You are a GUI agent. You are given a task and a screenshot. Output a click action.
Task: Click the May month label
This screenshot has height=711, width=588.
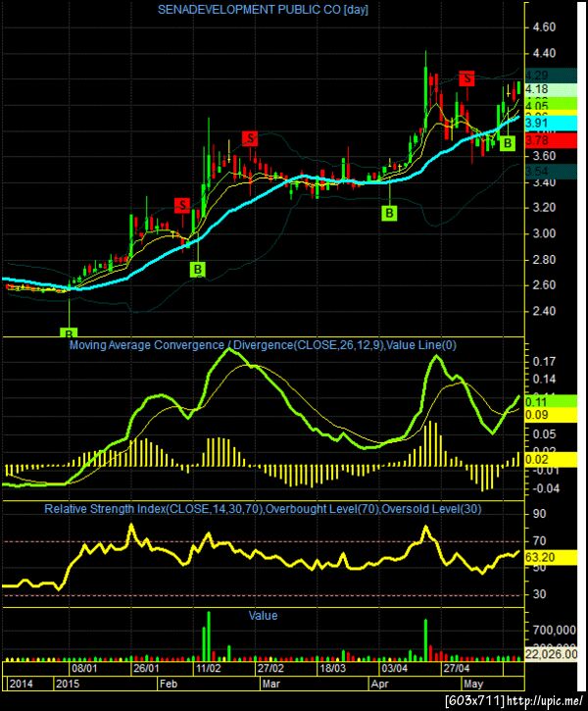point(473,684)
